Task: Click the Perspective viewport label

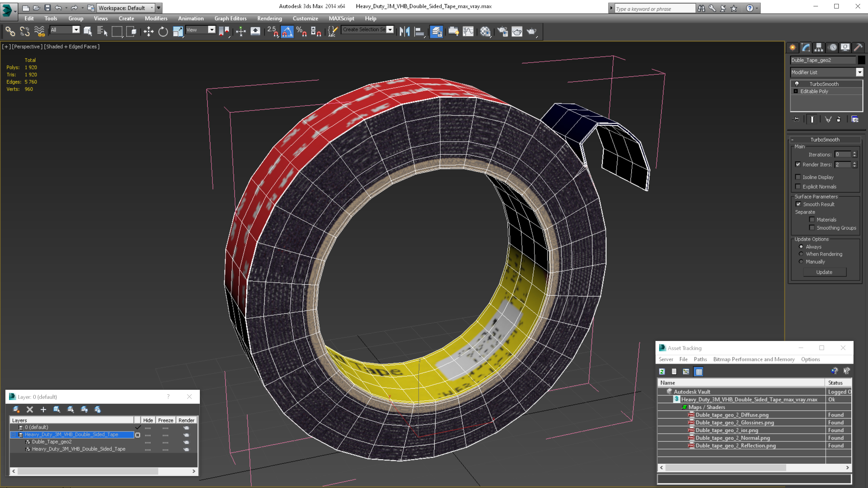Action: [x=27, y=46]
